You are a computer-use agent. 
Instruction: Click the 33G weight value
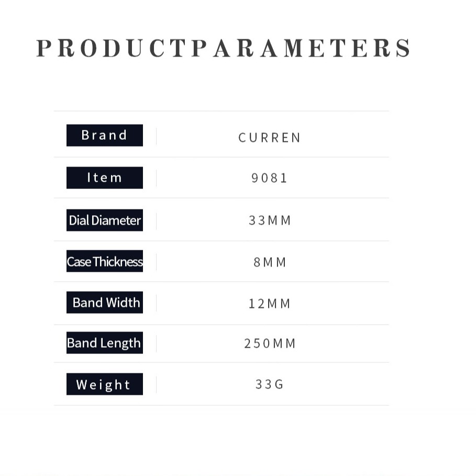tap(270, 384)
